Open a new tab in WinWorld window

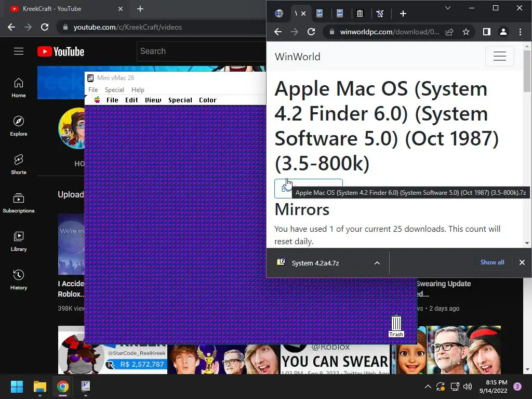pos(403,13)
